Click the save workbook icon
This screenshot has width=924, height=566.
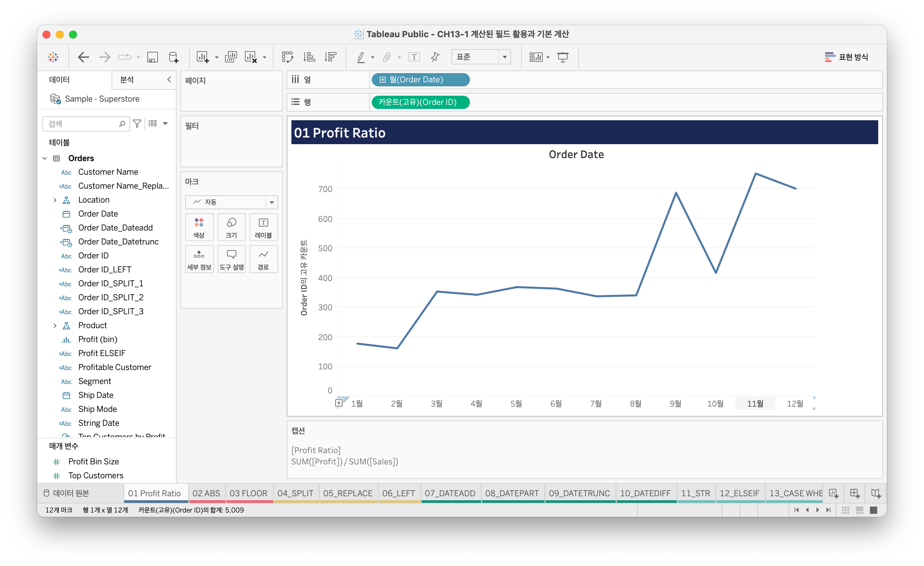click(x=152, y=57)
